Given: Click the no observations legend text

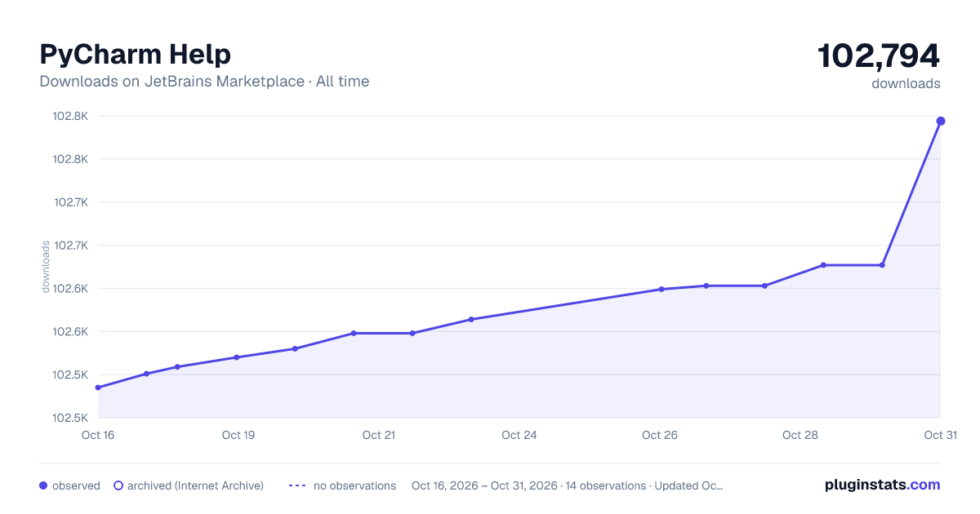Looking at the screenshot, I should (x=354, y=485).
